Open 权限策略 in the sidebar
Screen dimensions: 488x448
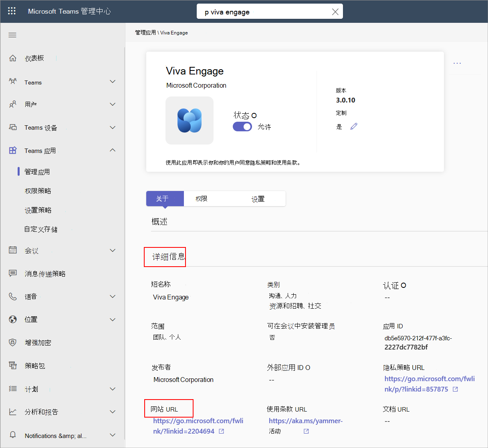[38, 191]
